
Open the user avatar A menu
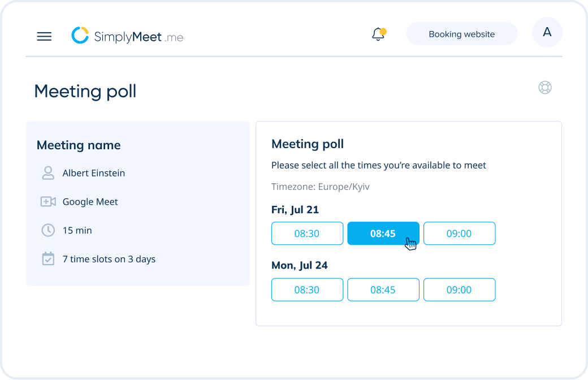pos(547,32)
